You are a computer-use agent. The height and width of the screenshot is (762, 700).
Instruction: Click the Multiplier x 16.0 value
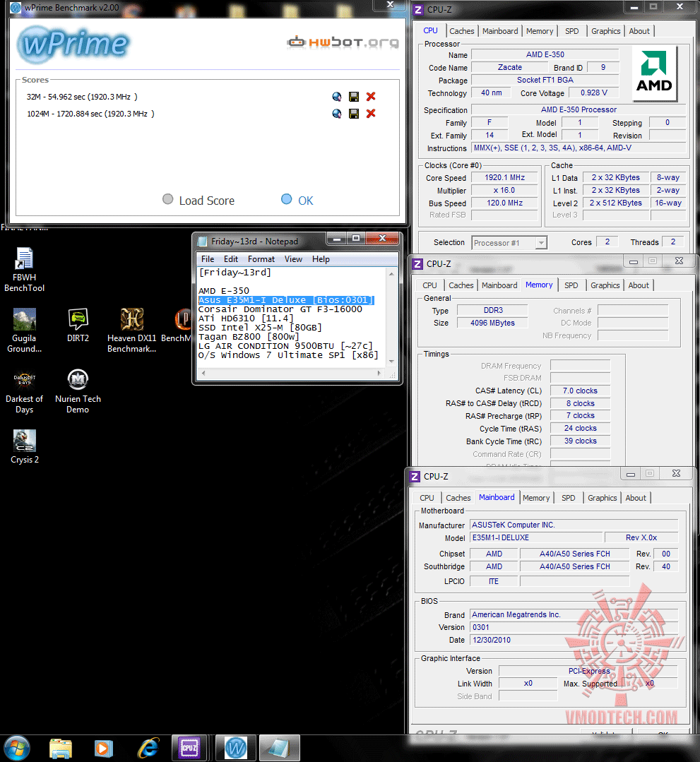pos(504,191)
